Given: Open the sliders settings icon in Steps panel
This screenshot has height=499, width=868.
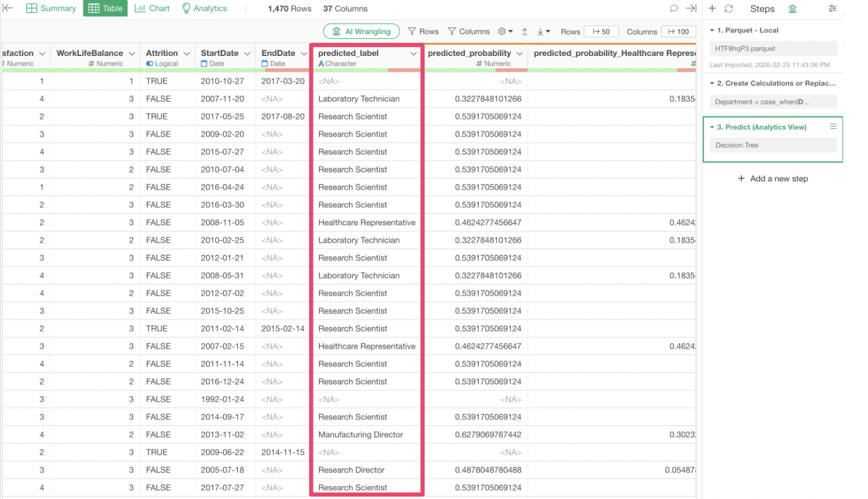Looking at the screenshot, I should (x=832, y=9).
